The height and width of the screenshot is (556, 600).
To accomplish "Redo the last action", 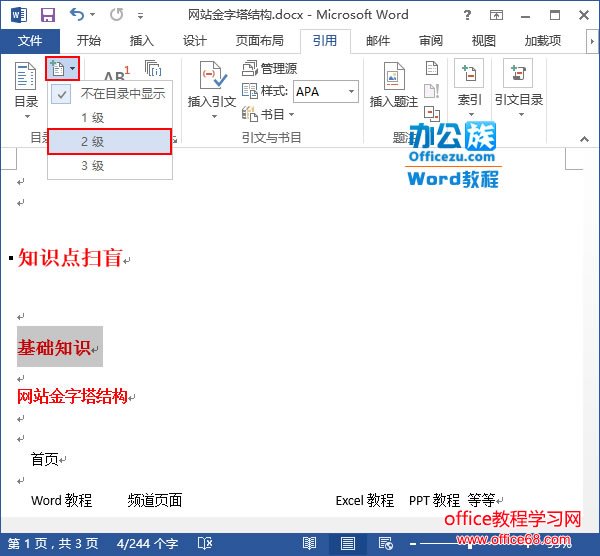I will click(x=116, y=15).
